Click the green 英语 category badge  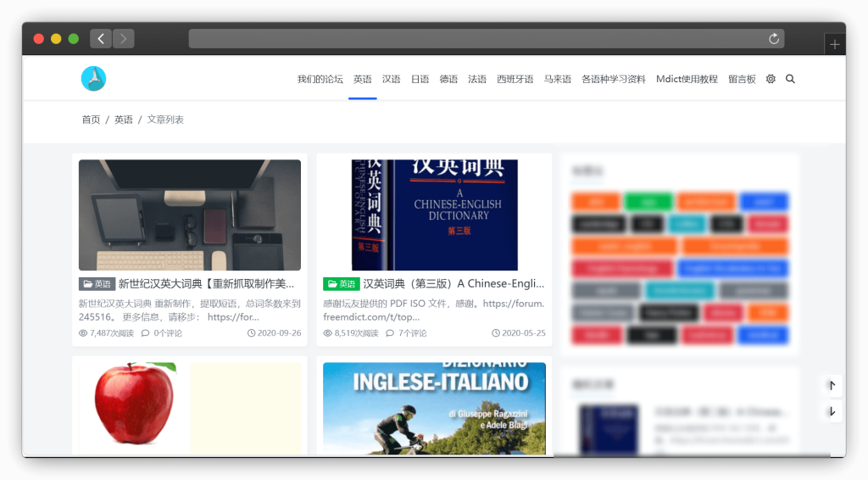tap(342, 284)
